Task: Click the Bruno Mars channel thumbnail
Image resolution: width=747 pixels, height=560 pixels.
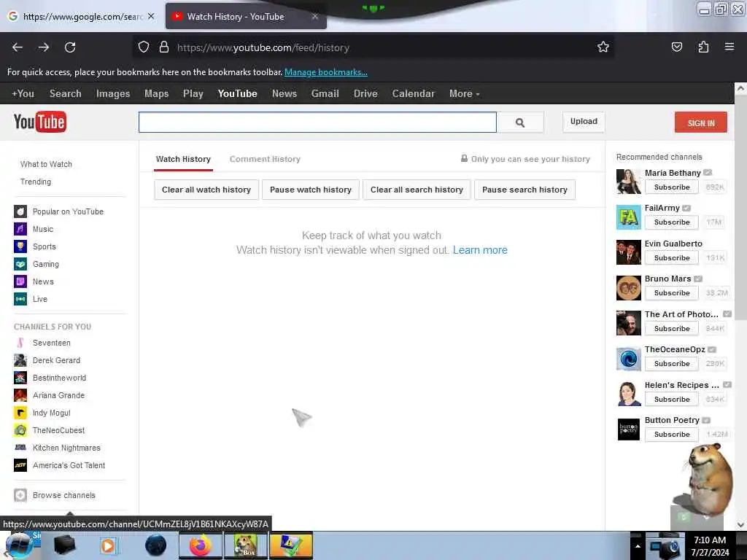Action: pyautogui.click(x=628, y=287)
